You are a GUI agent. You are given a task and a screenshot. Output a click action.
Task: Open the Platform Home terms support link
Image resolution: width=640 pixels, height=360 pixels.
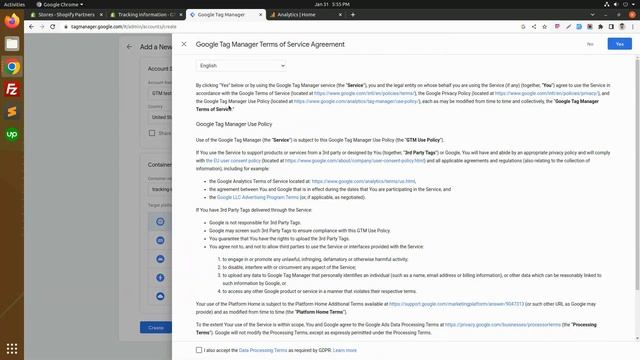click(x=456, y=304)
